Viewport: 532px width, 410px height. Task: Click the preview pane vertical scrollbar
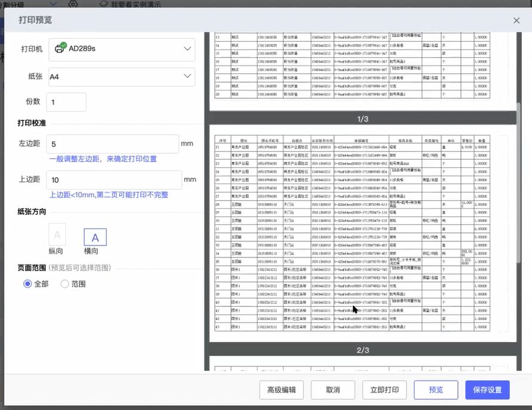click(x=519, y=179)
